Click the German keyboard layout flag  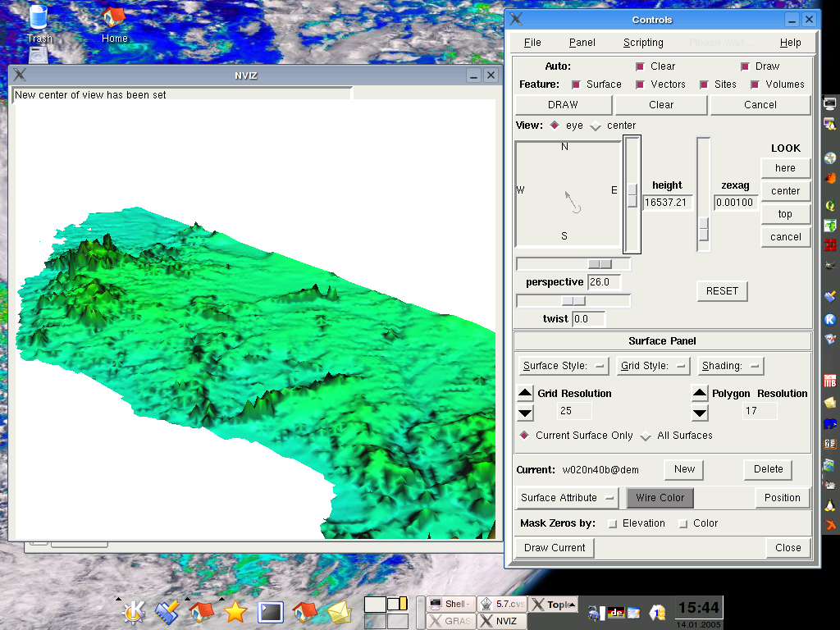point(616,612)
